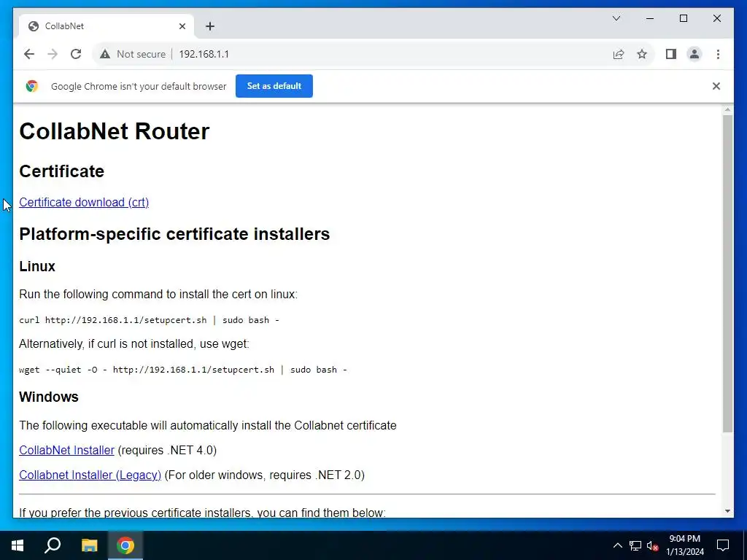
Task: Click the wget --quiet setupcert.sh command text
Action: (x=183, y=370)
